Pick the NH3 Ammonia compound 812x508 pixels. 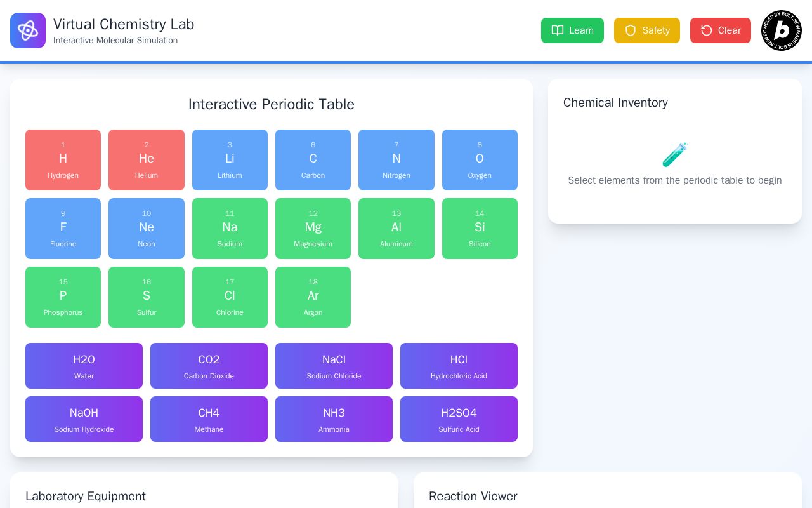[334, 419]
